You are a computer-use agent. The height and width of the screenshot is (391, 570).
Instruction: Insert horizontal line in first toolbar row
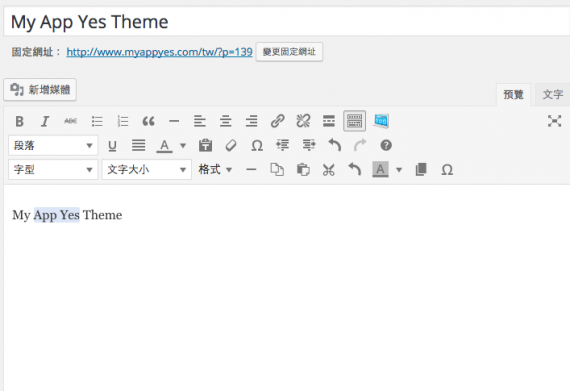coord(174,121)
